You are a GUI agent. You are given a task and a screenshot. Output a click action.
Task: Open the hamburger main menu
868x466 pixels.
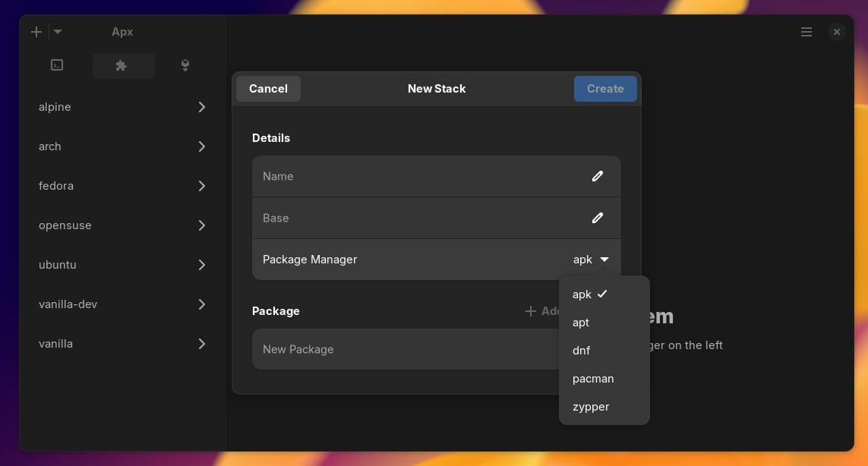click(x=806, y=32)
